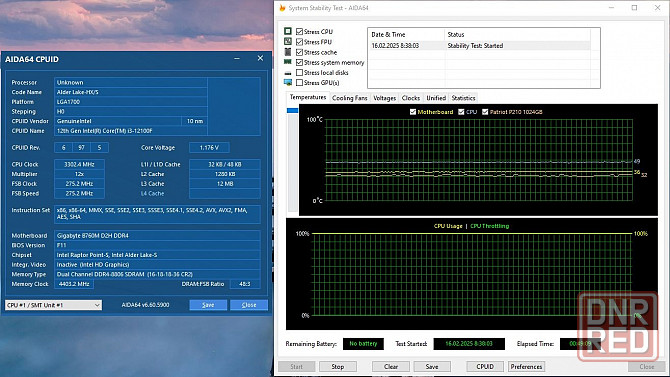
Task: Click the FPU icon beside Stress FPU
Action: tap(288, 41)
